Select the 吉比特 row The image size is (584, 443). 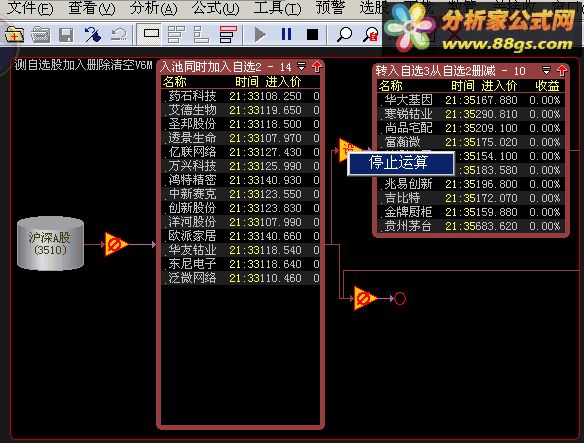[x=471, y=198]
